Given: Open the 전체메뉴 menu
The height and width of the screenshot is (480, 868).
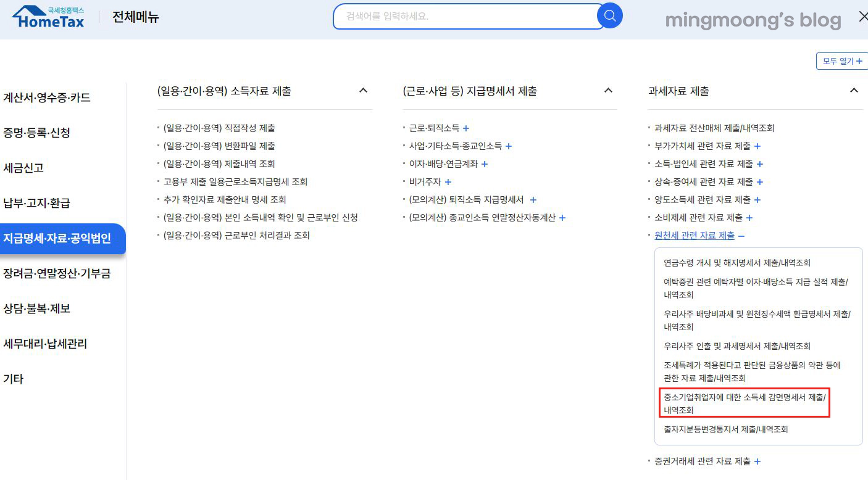Looking at the screenshot, I should tap(136, 17).
